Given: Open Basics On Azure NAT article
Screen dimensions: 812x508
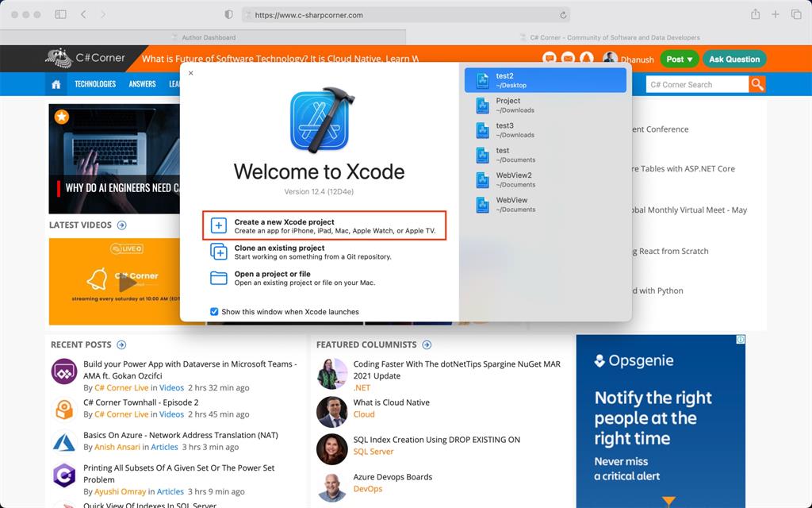Looking at the screenshot, I should coord(181,435).
